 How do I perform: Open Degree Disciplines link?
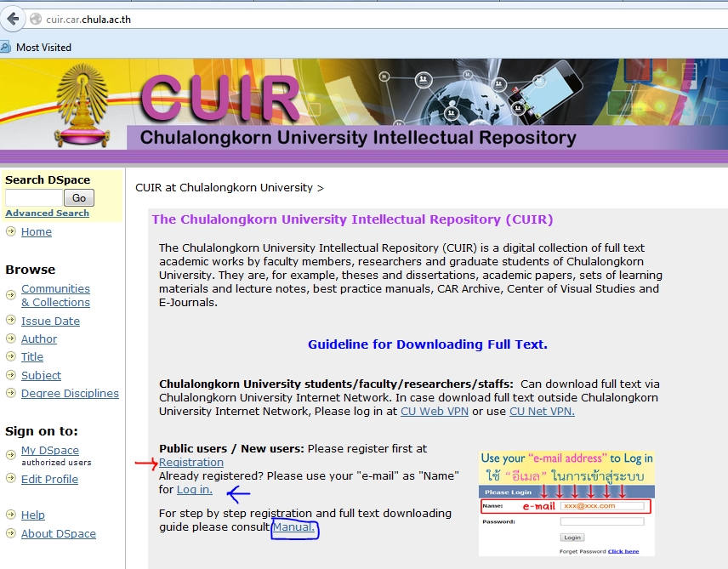coord(70,394)
